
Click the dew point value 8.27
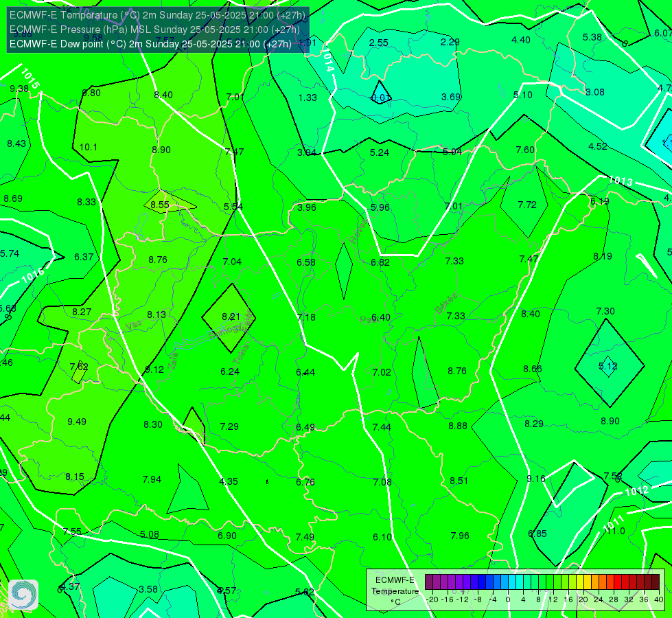point(82,312)
